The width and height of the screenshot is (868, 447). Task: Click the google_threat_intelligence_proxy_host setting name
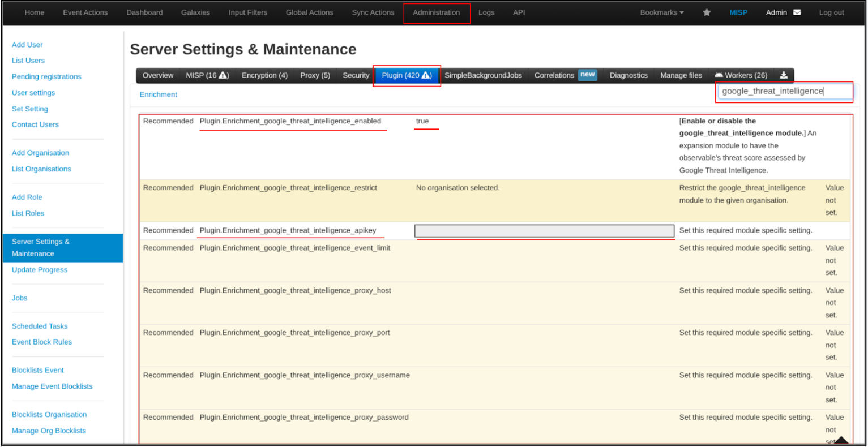click(295, 290)
